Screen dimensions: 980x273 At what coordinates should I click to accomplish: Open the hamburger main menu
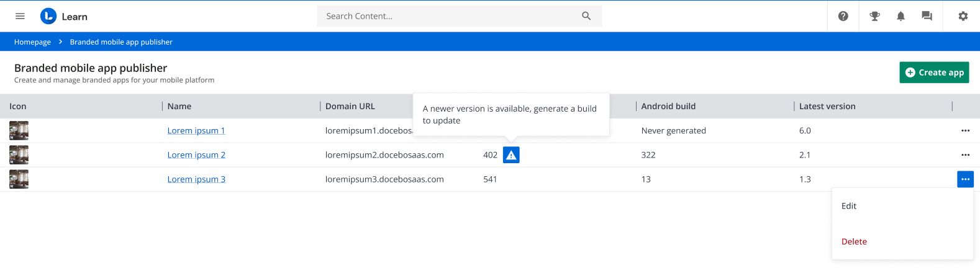coord(20,16)
